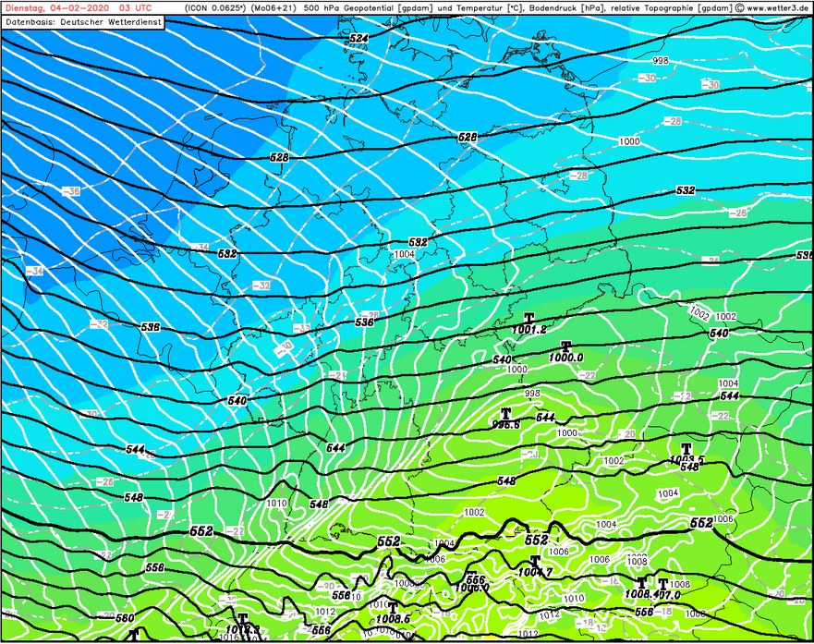The width and height of the screenshot is (814, 644).
Task: Click the '03 UTC' time label
Action: coord(136,7)
